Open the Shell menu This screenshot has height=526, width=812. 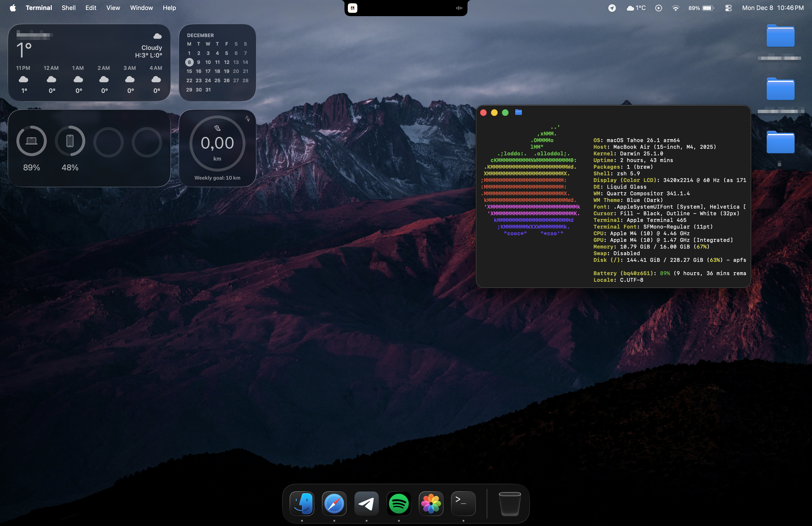tap(69, 8)
